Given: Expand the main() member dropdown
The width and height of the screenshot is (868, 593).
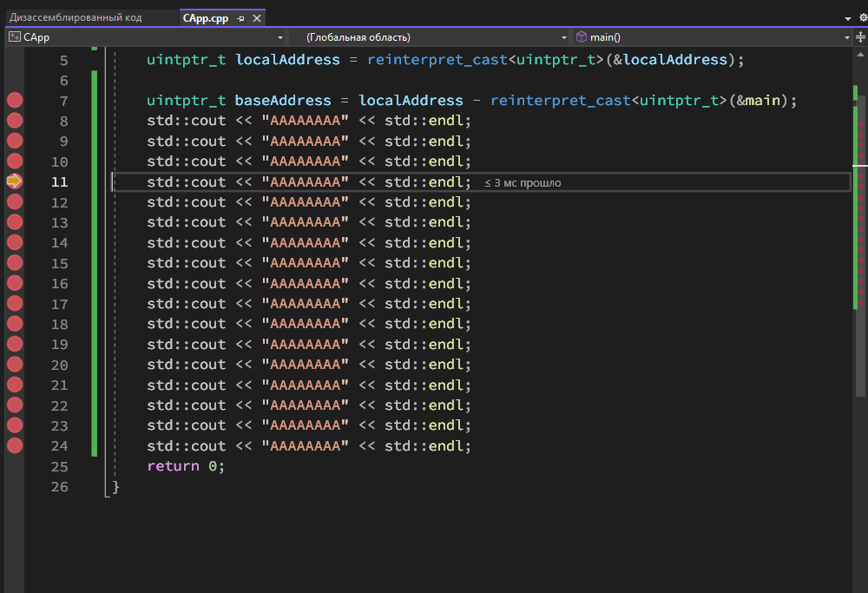Looking at the screenshot, I should (x=846, y=37).
